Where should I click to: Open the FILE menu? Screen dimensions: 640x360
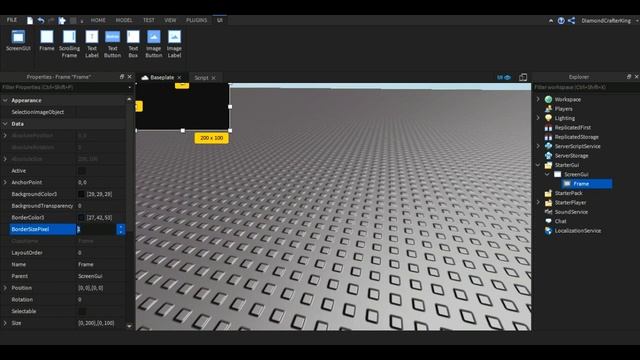pyautogui.click(x=12, y=20)
